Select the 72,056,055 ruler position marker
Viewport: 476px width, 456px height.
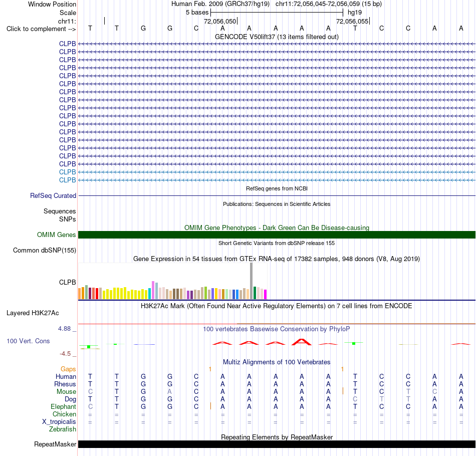click(352, 21)
